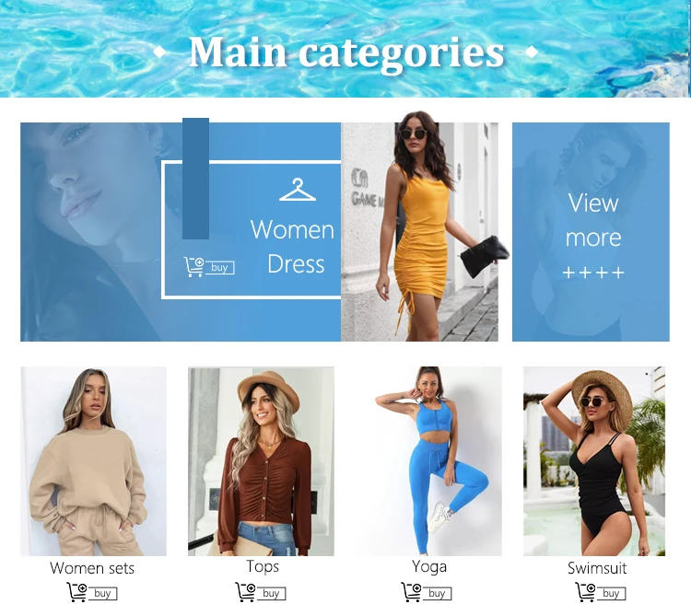Open the Swimsuit category label
691x616 pixels.
pos(597,568)
